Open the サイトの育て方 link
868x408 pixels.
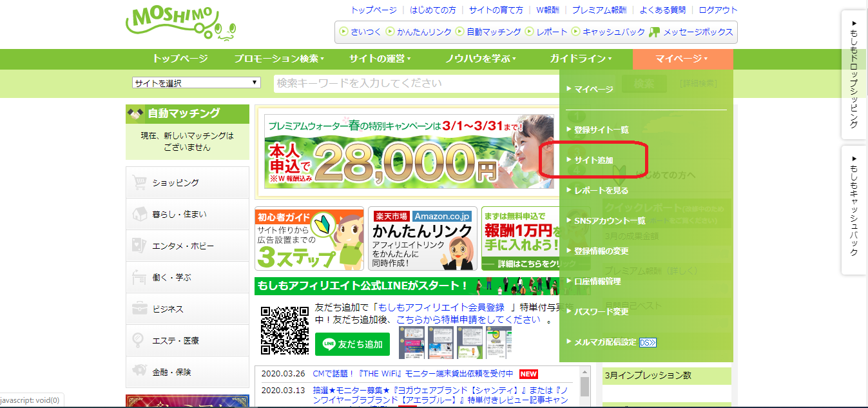click(496, 10)
